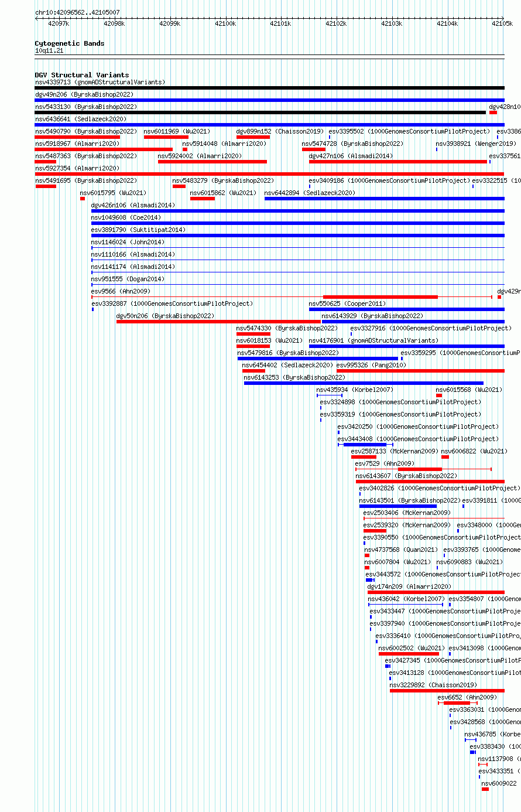Open the nsv4737568 (Quan2021) label

coord(401,550)
